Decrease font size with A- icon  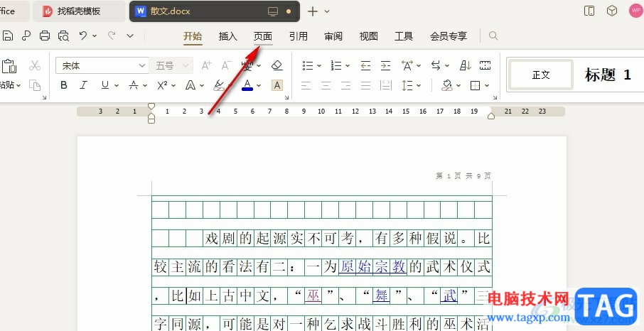[x=227, y=65]
